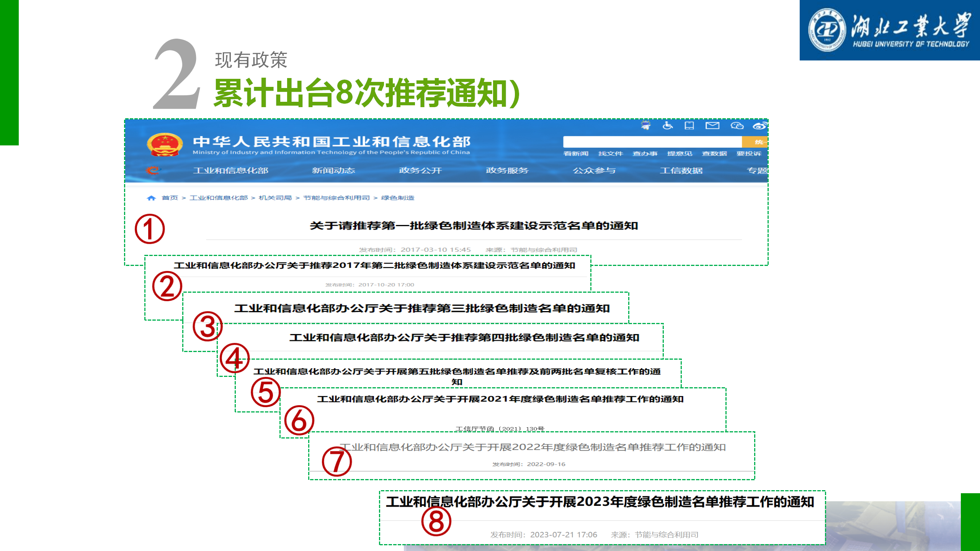Open the 查办事 quick link
This screenshot has width=980, height=551.
coord(645,153)
